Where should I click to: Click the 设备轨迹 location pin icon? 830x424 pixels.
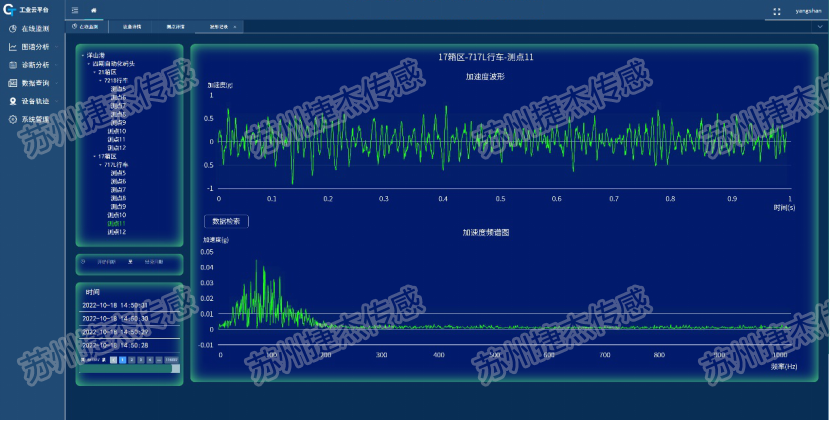pyautogui.click(x=13, y=101)
